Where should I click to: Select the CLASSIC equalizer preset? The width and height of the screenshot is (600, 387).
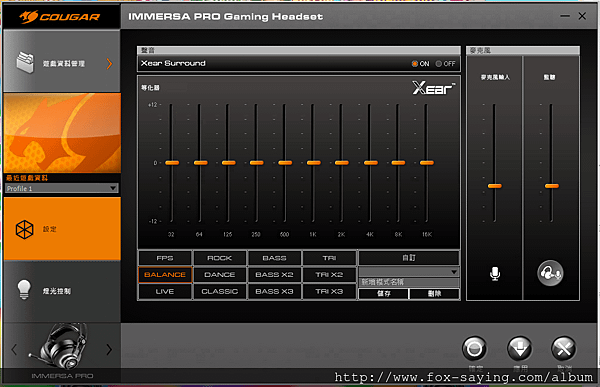point(220,292)
